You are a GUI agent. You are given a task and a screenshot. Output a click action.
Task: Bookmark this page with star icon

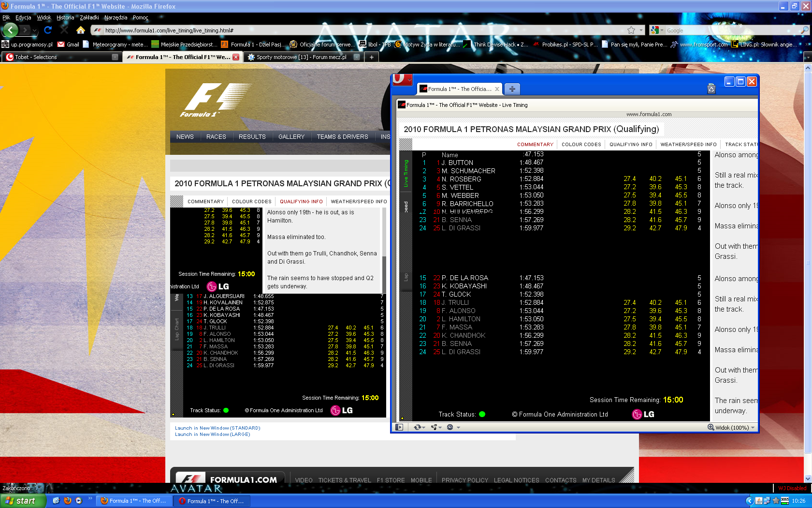631,30
